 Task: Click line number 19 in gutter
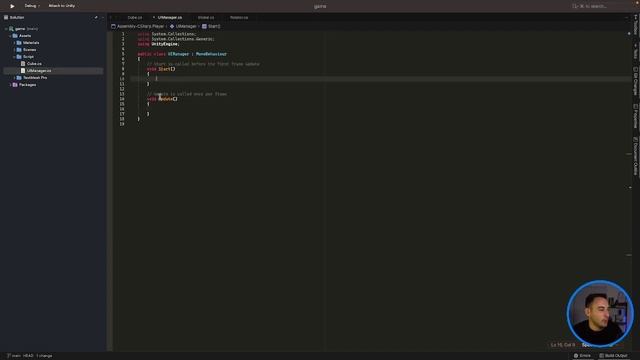tap(122, 124)
